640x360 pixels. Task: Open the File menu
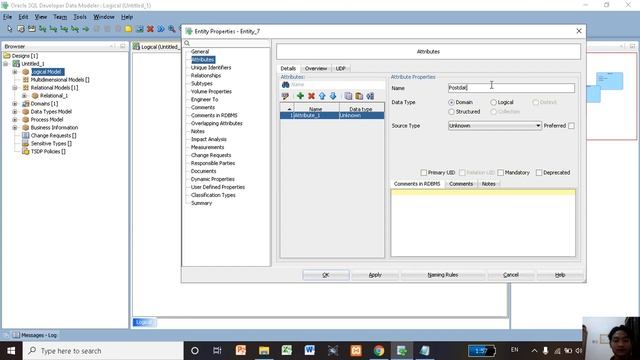point(7,17)
